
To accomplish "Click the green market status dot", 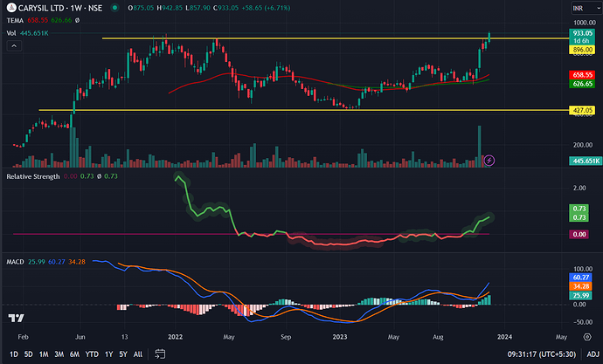I will click(x=114, y=8).
